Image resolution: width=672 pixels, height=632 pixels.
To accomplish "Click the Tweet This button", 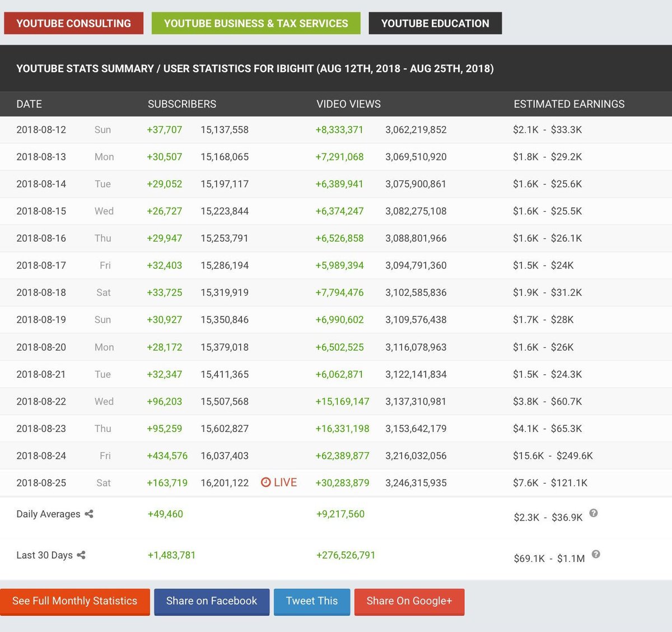I will click(x=312, y=602).
